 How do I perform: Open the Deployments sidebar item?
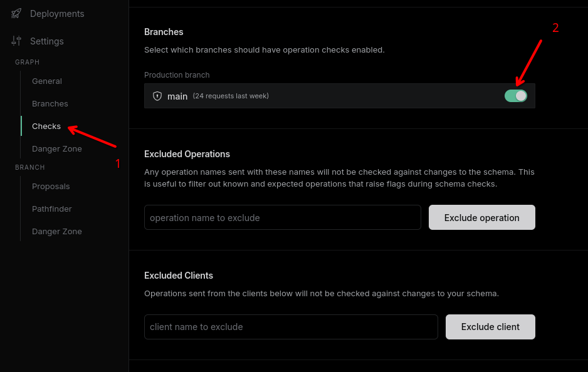pyautogui.click(x=56, y=13)
